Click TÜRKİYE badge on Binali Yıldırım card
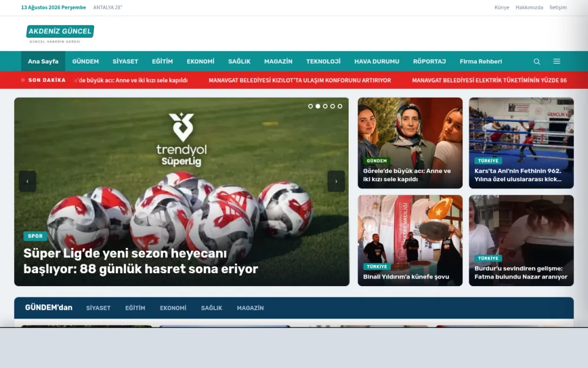The width and height of the screenshot is (588, 368). pos(376,267)
